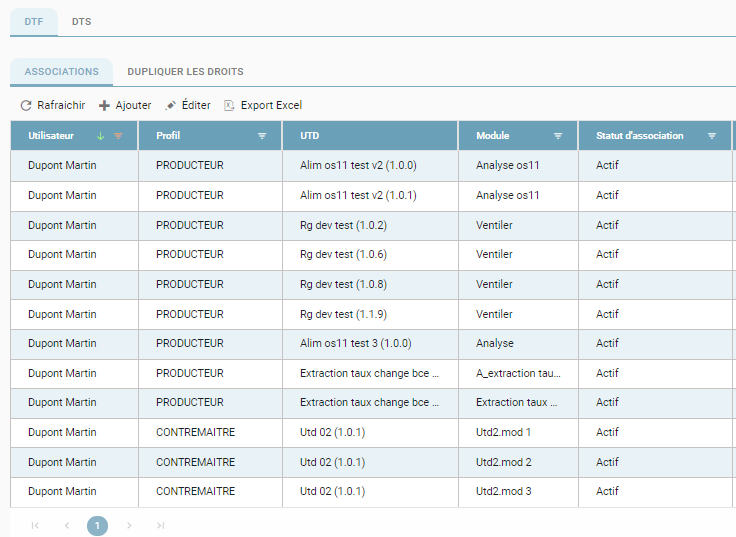Select the Rg dev test (1.0.8) cell

(370, 284)
